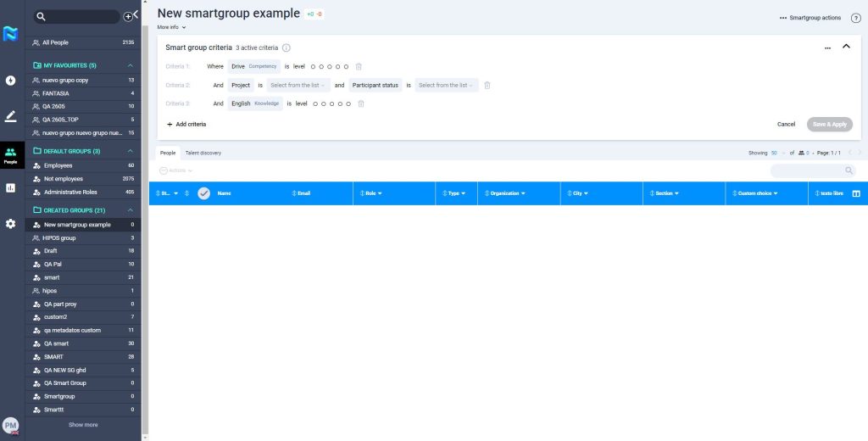Click the plus icon to add group
Screen dimensions: 868x441
click(128, 16)
